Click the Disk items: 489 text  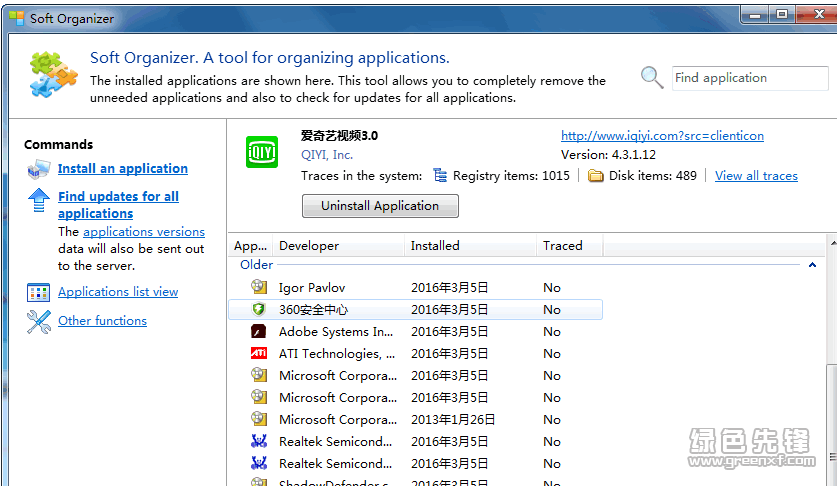tap(652, 176)
